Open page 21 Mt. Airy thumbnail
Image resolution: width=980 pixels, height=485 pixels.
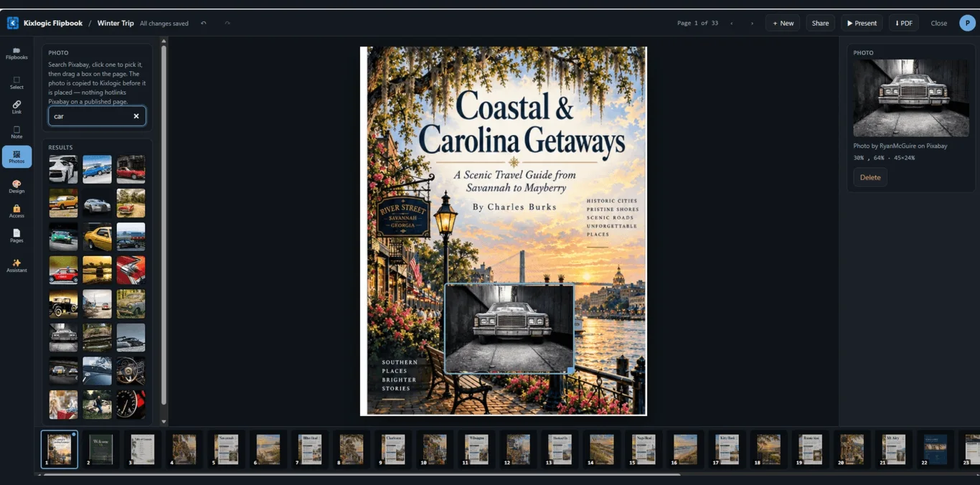[x=892, y=450]
